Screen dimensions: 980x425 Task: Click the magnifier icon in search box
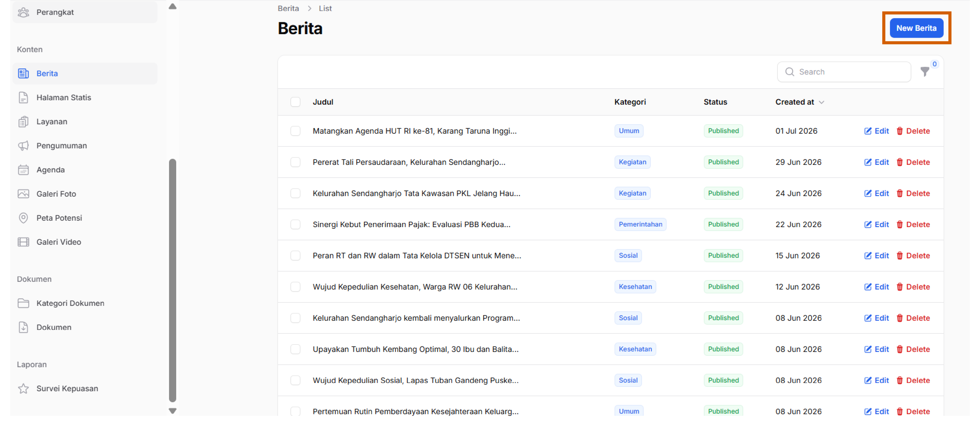pos(790,72)
